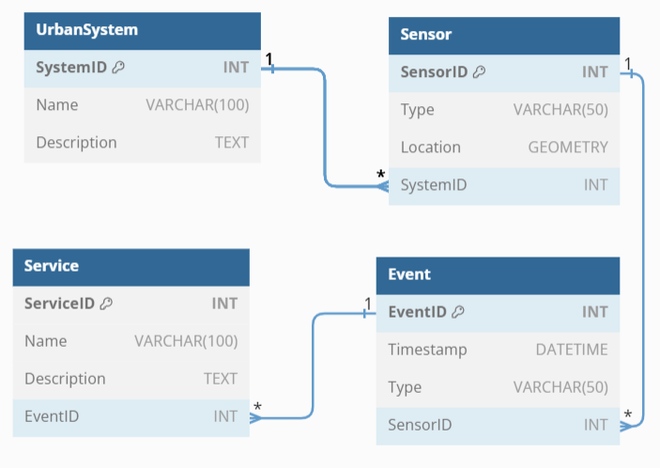Click the key icon beside SensorID

click(479, 72)
